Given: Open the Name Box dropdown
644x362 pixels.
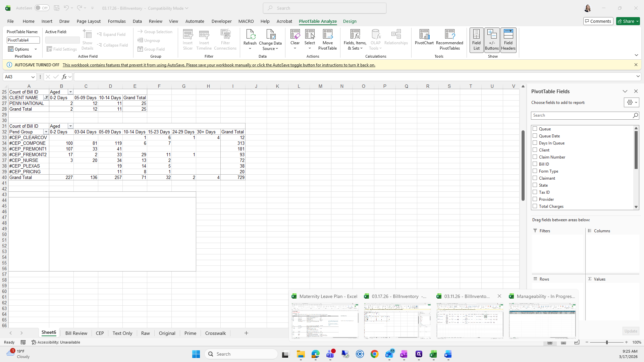Looking at the screenshot, I should click(33, 77).
